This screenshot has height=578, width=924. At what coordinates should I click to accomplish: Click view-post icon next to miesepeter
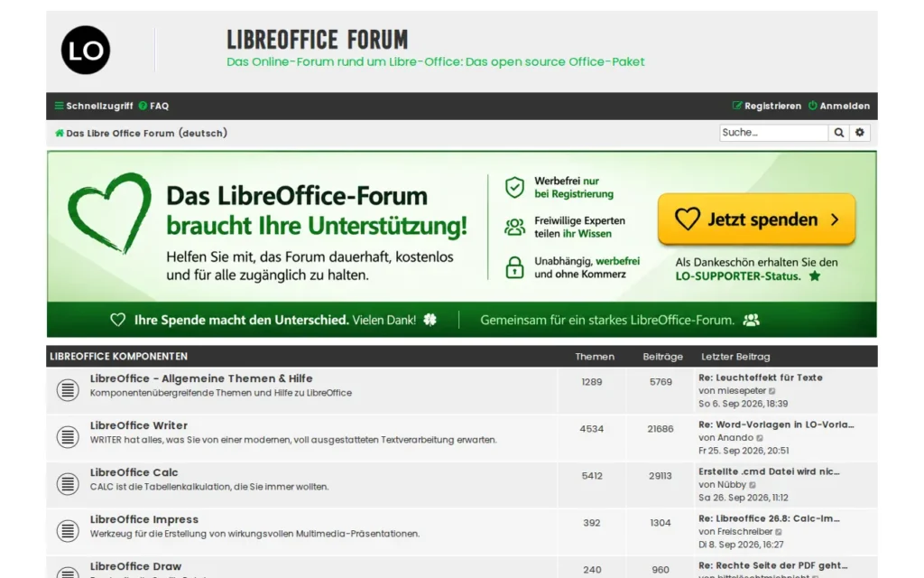point(772,391)
